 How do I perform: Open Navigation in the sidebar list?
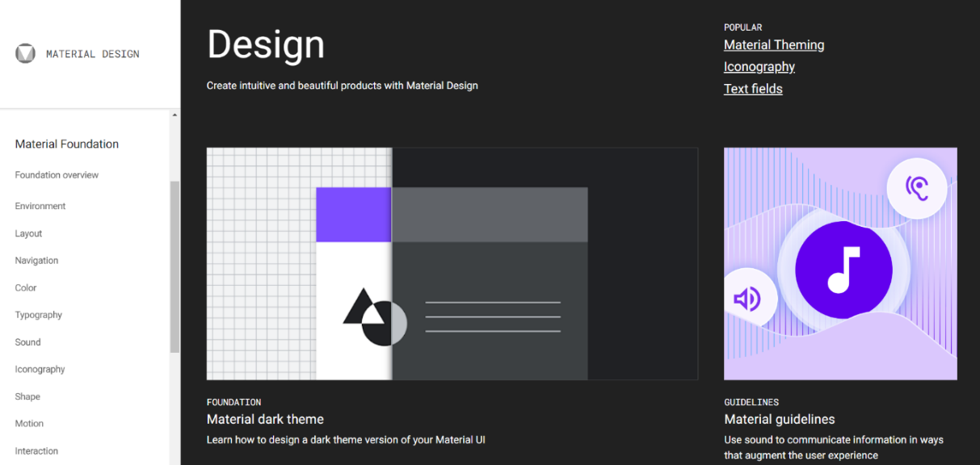pyautogui.click(x=36, y=261)
